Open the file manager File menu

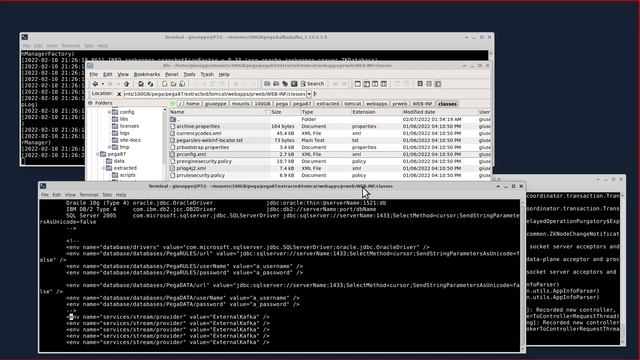click(93, 74)
